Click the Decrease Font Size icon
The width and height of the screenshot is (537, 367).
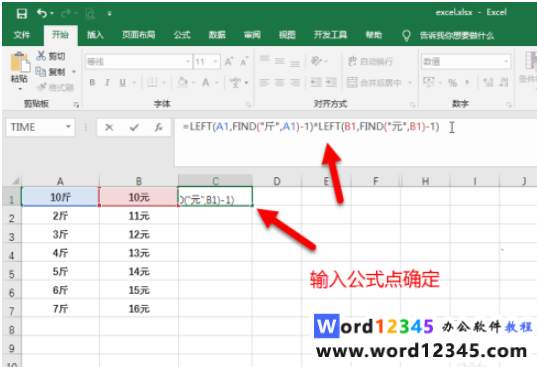[x=244, y=62]
